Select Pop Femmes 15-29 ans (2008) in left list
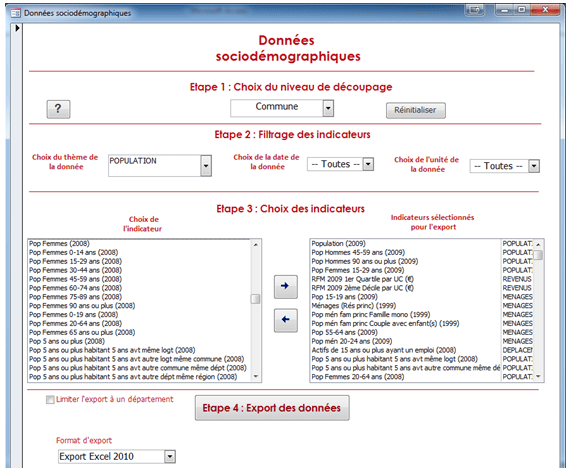Image resolution: width=571 pixels, height=472 pixels. [139, 261]
